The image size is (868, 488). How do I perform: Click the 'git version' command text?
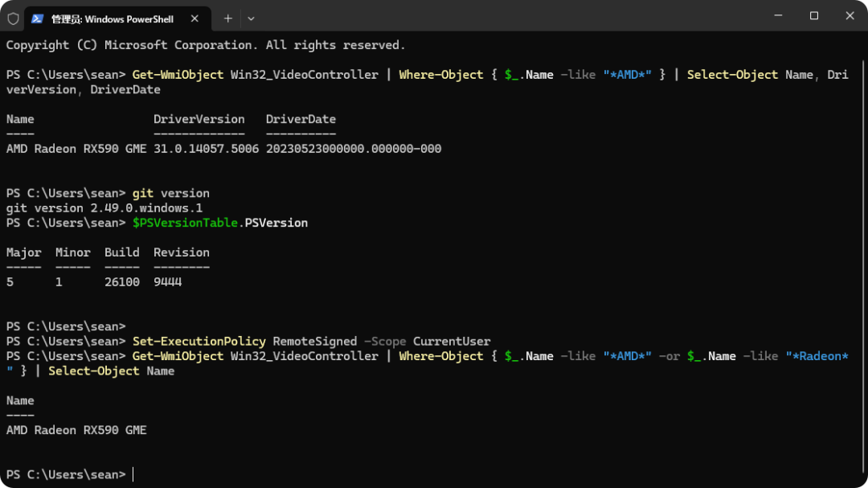coord(170,193)
